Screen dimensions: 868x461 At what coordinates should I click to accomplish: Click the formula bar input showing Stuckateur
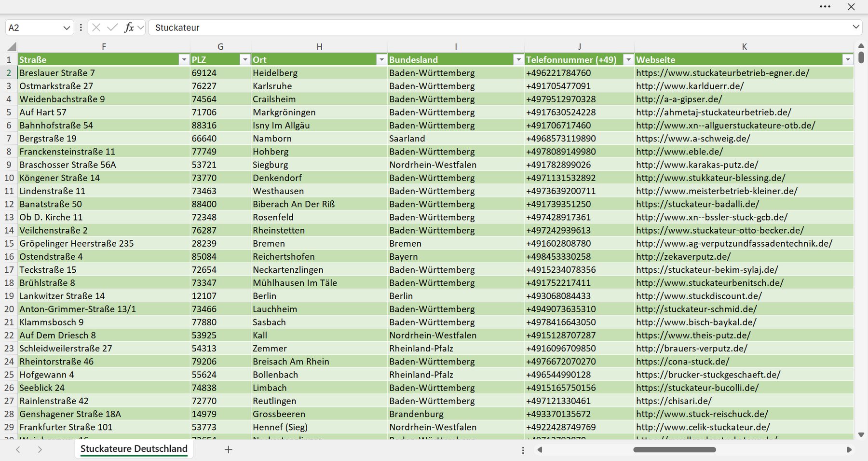(x=499, y=28)
